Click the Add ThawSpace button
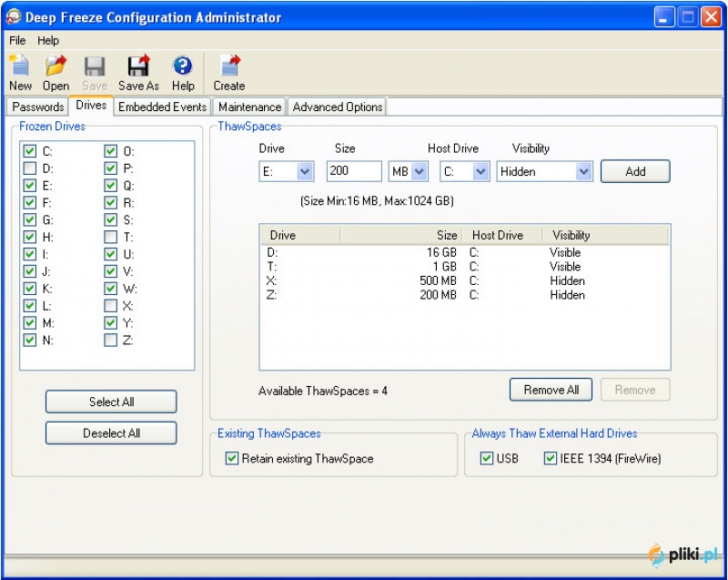 pos(635,171)
